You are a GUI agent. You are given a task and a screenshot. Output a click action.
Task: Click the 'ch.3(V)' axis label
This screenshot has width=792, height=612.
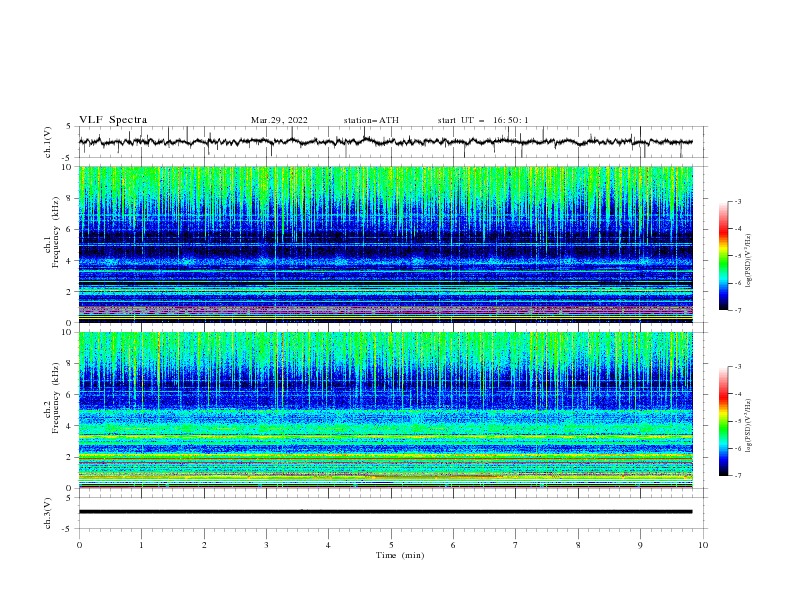coord(48,513)
